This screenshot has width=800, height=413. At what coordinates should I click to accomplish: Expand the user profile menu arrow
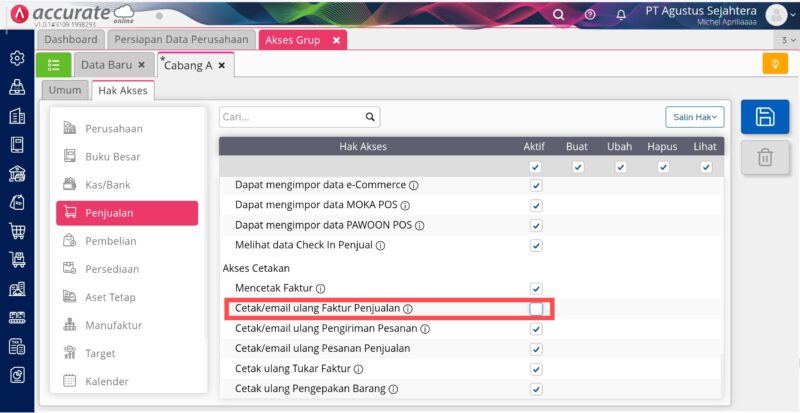coord(791,15)
